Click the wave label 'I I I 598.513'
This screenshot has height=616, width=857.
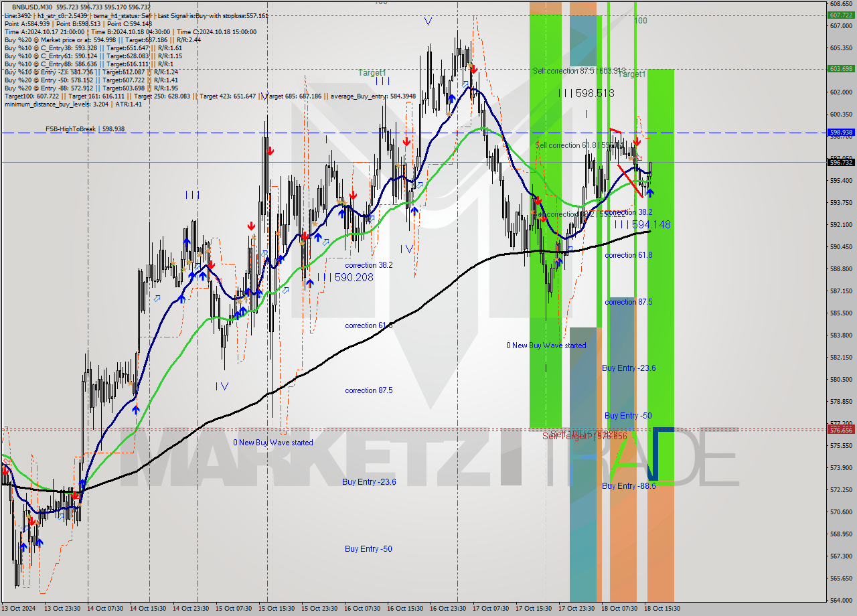586,94
